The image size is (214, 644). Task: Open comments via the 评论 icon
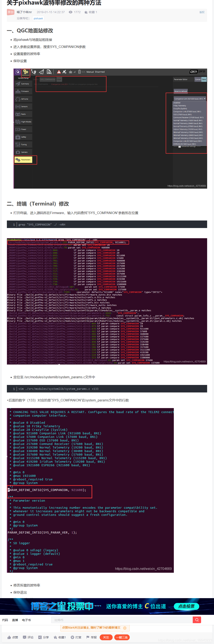(x=25, y=637)
